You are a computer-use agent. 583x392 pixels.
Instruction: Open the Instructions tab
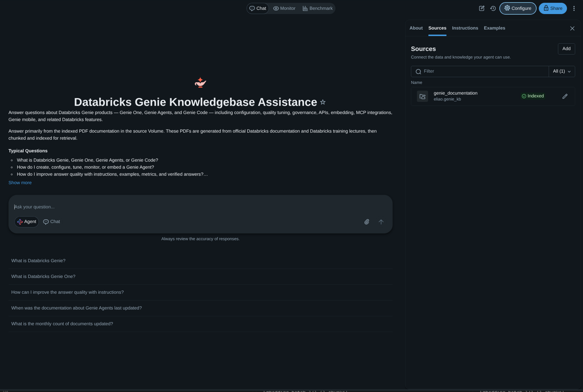click(x=465, y=28)
